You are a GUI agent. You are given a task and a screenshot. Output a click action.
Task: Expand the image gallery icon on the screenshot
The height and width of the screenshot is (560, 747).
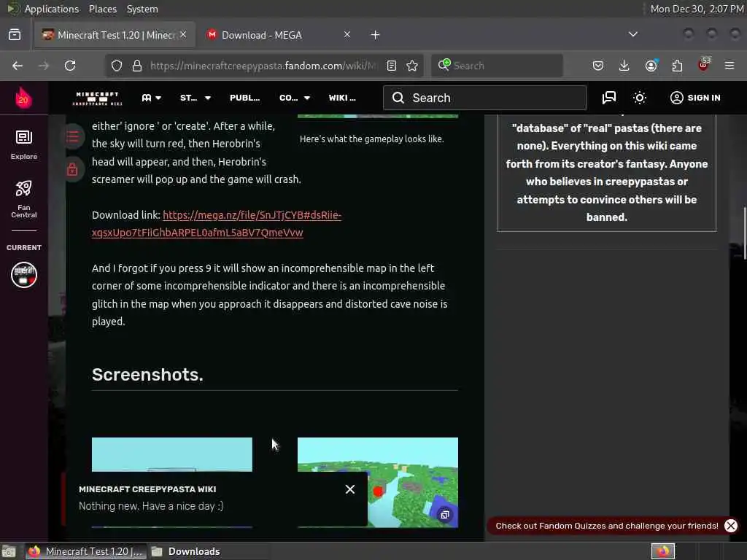tap(444, 515)
